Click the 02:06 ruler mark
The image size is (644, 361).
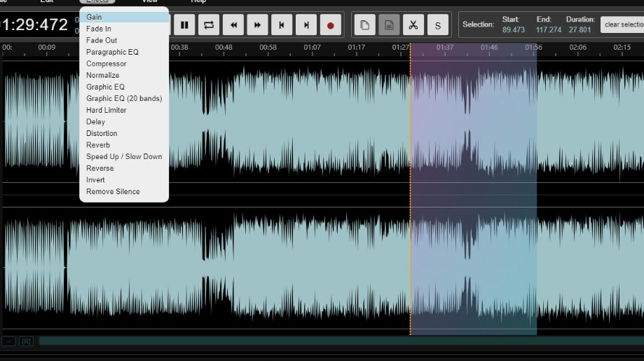click(x=577, y=47)
